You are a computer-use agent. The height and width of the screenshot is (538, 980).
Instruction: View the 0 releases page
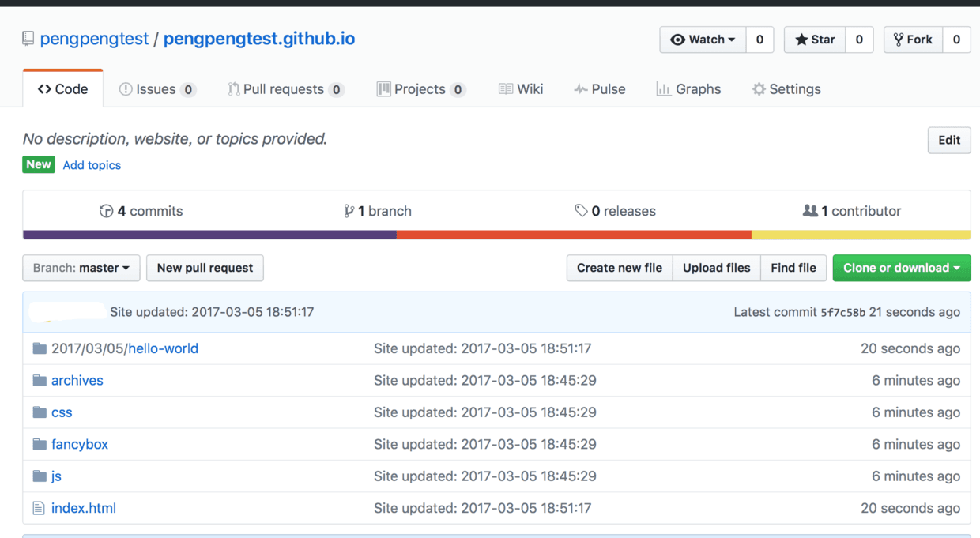(x=616, y=211)
